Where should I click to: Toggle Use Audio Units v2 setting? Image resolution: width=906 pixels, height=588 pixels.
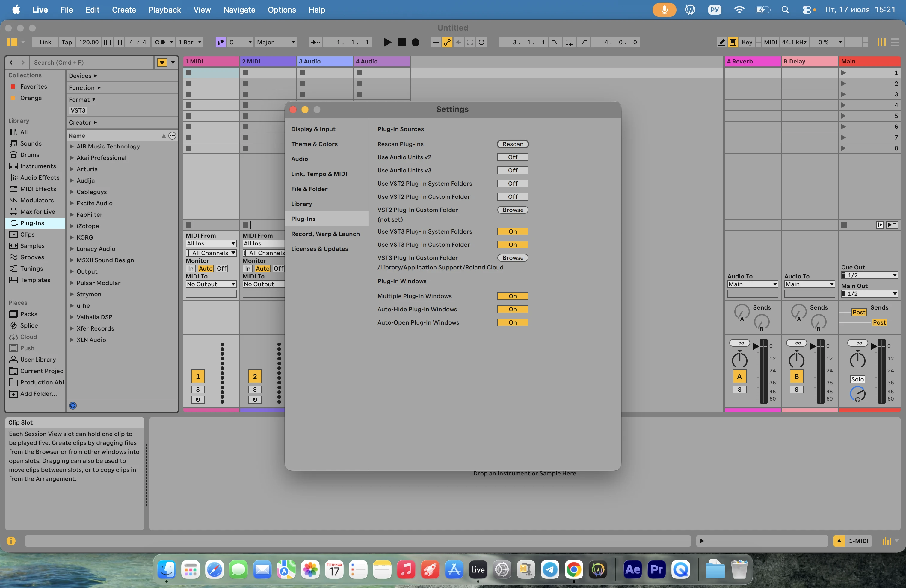(x=513, y=157)
